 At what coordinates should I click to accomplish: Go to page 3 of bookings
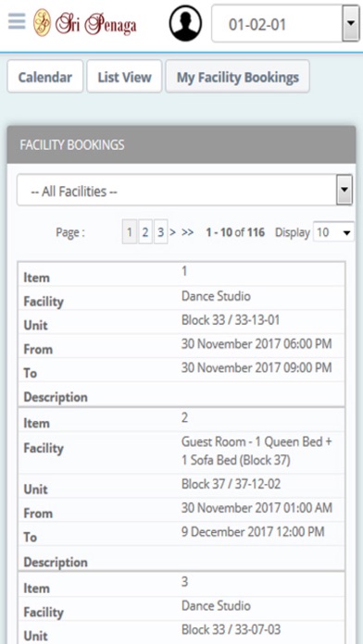(161, 232)
